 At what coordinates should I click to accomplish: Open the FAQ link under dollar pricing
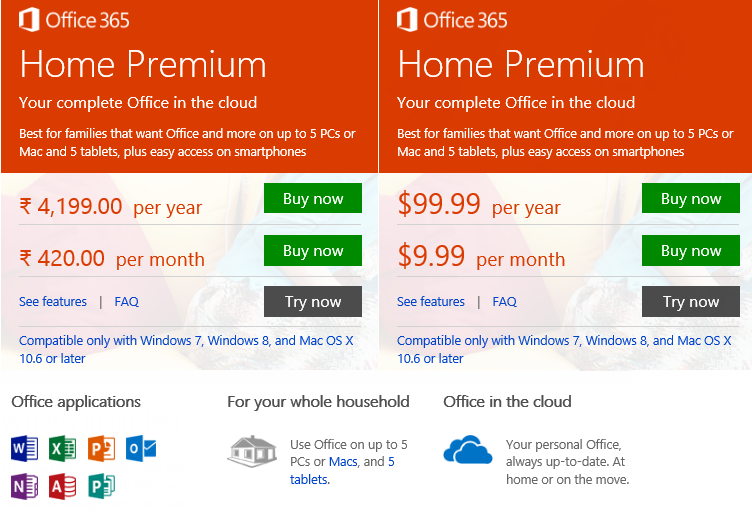(x=504, y=302)
